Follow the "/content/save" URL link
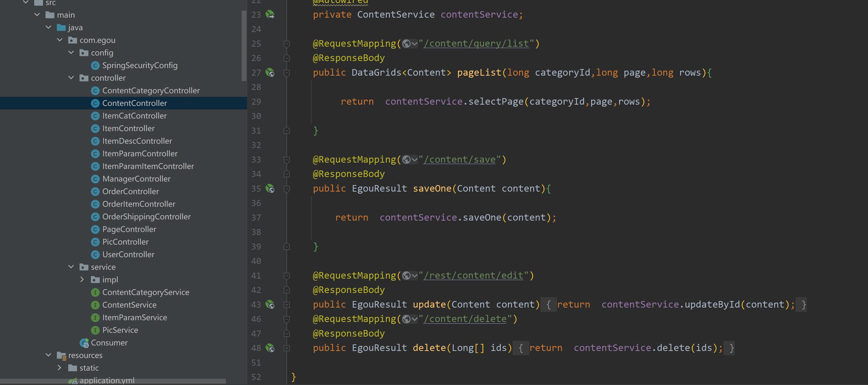The width and height of the screenshot is (868, 385). click(460, 160)
